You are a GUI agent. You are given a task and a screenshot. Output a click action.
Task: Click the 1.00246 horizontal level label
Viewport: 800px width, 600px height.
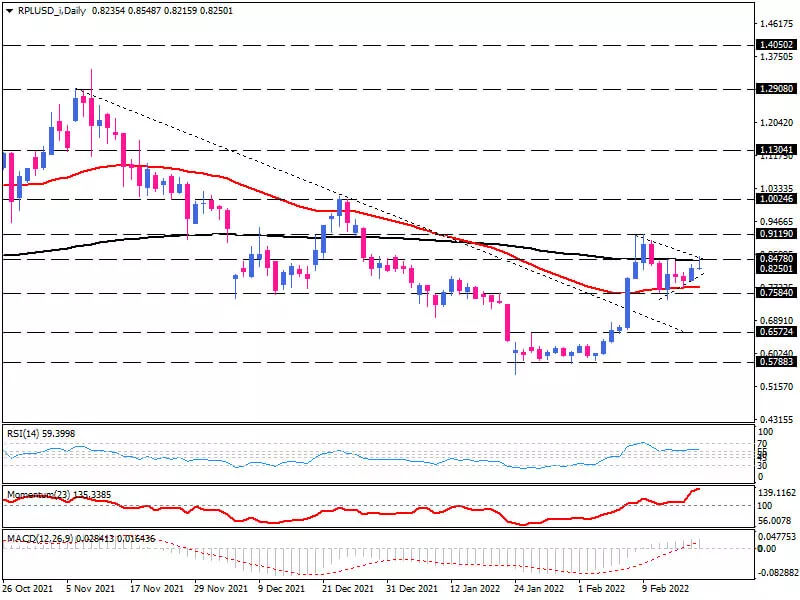pos(777,199)
